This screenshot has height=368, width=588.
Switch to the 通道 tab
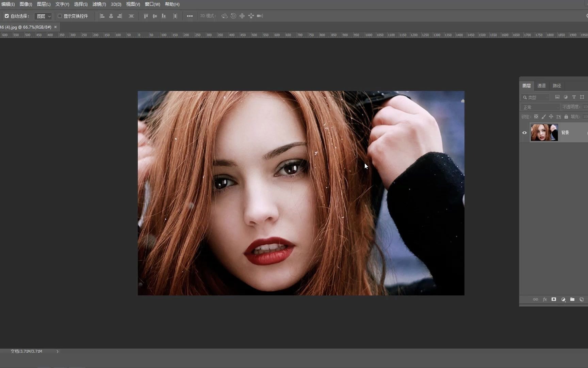click(541, 86)
